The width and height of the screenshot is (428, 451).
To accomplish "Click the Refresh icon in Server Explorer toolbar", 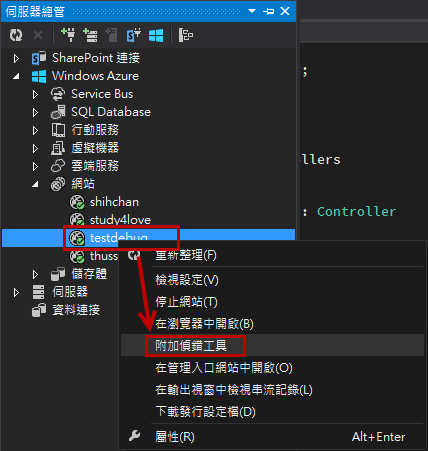I will 16,35.
